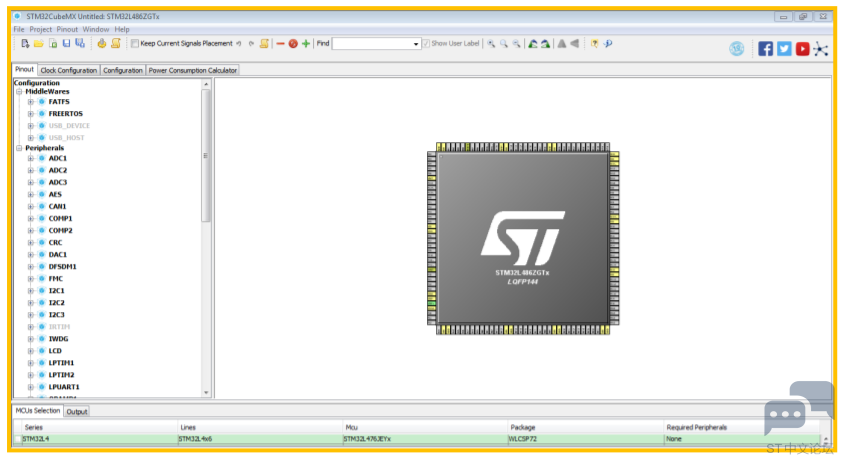Open the Help menu
Screen dimensions: 843x464
coord(122,30)
